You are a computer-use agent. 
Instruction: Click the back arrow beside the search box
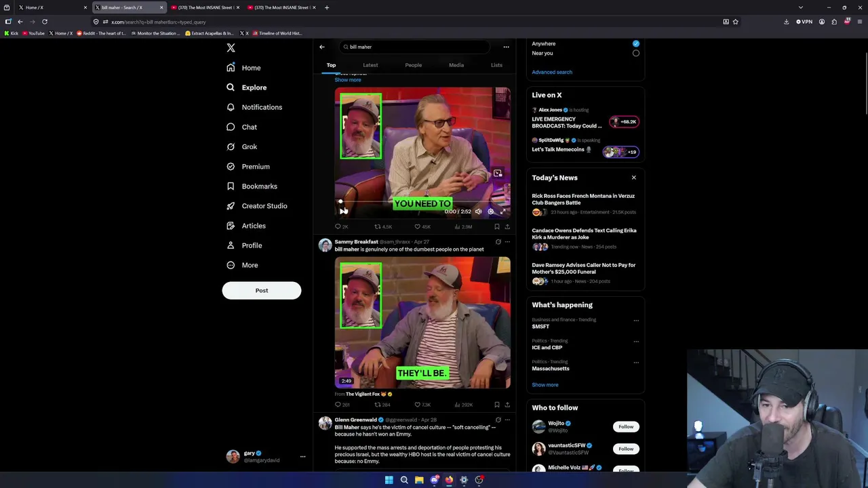click(322, 47)
